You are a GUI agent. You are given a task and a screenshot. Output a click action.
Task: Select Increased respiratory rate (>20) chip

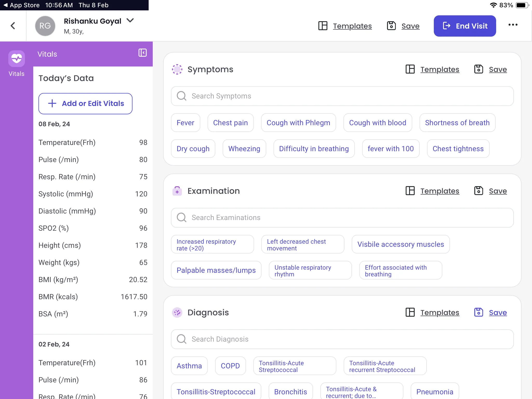[212, 244]
